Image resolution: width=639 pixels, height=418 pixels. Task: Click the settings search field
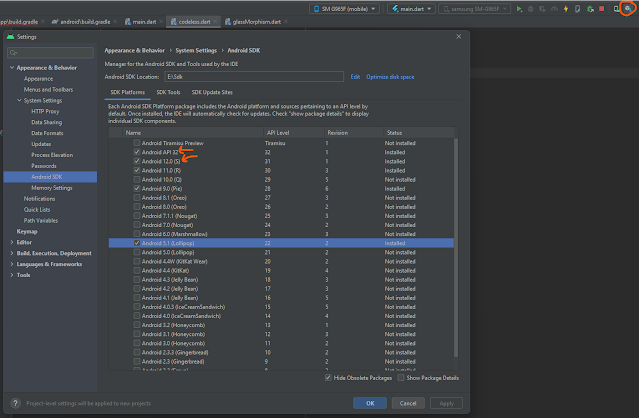52,52
